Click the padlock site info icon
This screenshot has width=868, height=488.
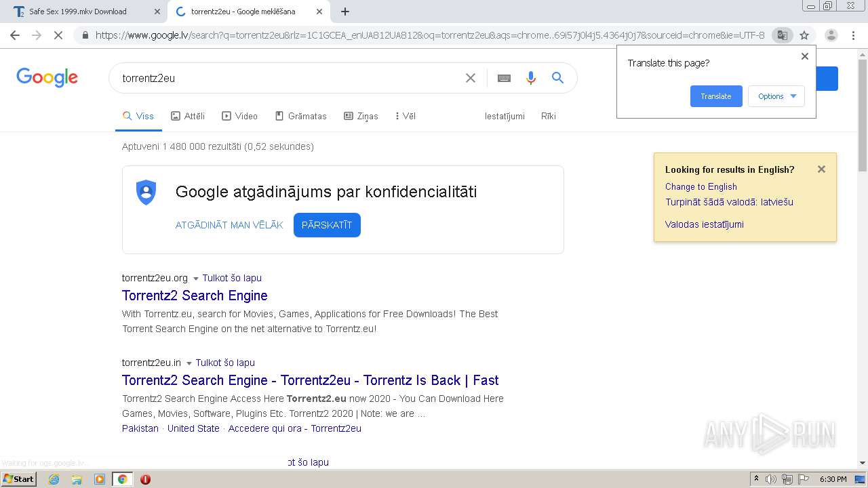coord(85,35)
